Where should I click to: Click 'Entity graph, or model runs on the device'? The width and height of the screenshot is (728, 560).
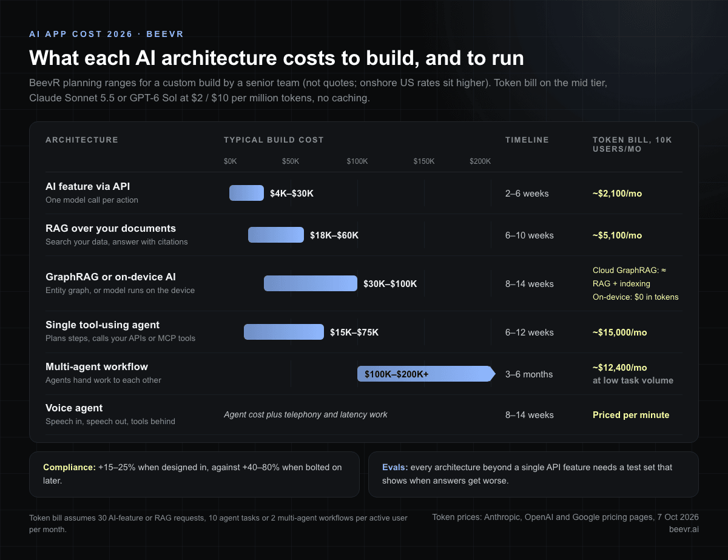[x=120, y=291]
